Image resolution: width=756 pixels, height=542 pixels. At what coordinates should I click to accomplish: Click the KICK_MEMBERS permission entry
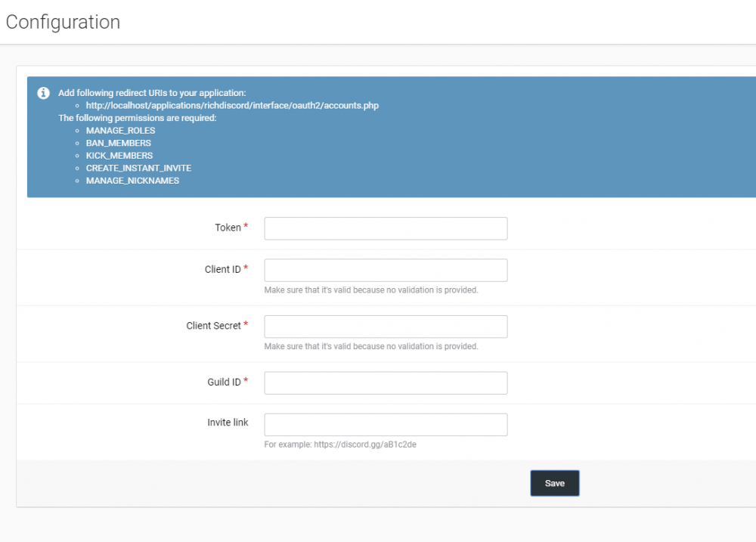(x=119, y=156)
